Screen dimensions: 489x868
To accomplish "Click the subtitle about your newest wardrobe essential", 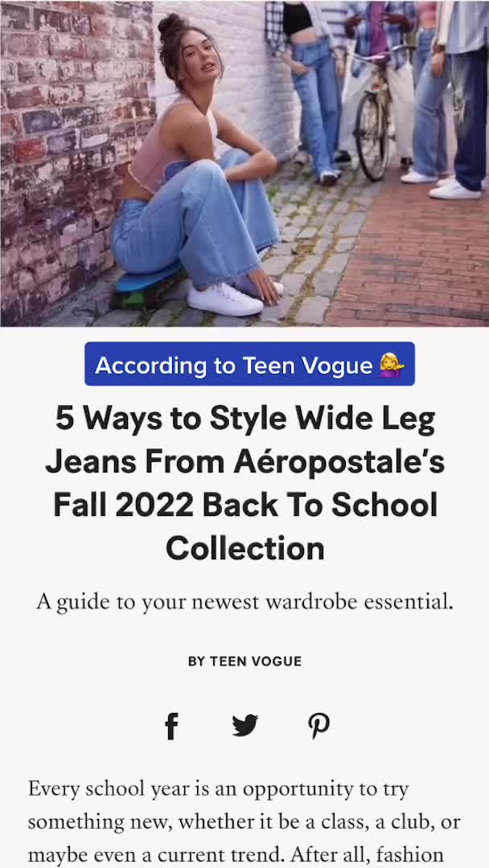I will [244, 602].
